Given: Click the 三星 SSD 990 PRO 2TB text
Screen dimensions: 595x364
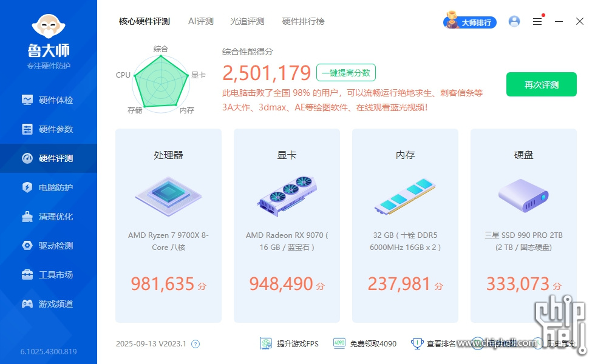Looking at the screenshot, I should click(523, 241).
